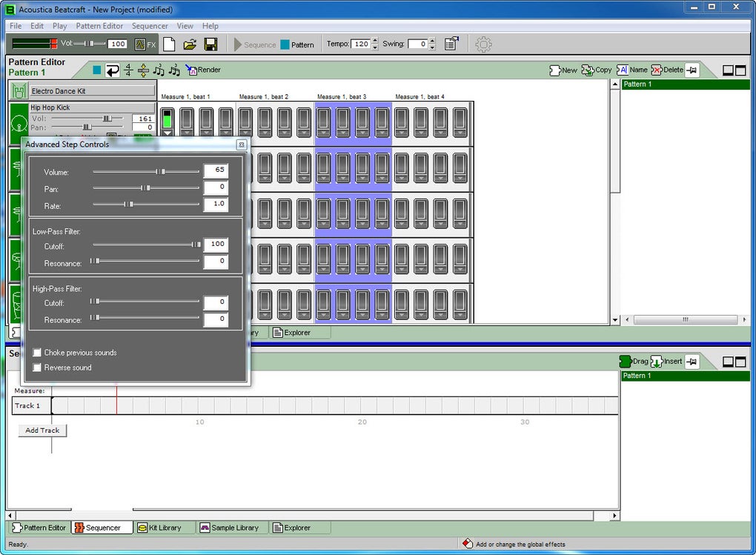Open dropdown under Hip Hop Kick second step

pyautogui.click(x=187, y=133)
